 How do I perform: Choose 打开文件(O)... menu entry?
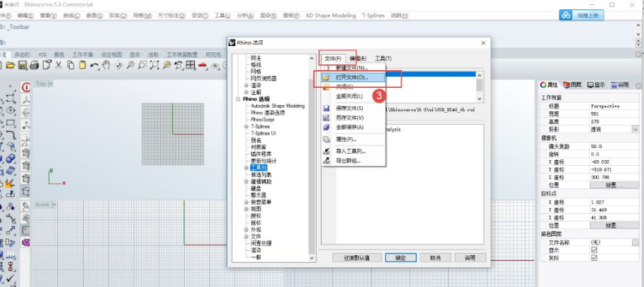pos(354,77)
